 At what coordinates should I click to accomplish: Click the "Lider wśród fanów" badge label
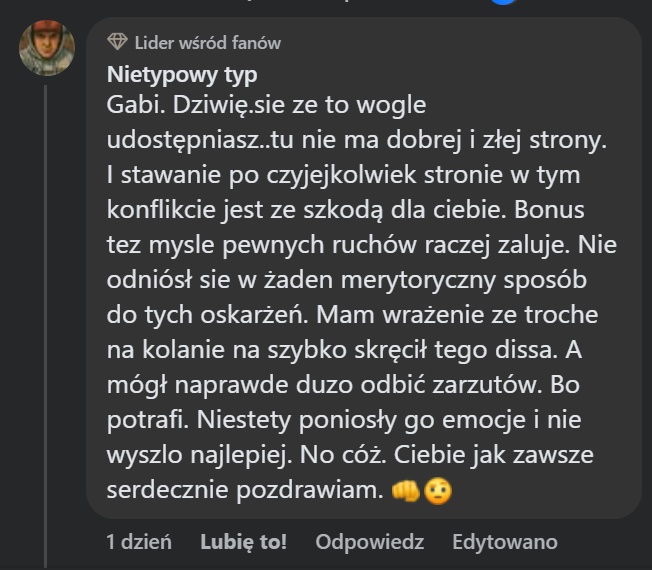coord(207,43)
